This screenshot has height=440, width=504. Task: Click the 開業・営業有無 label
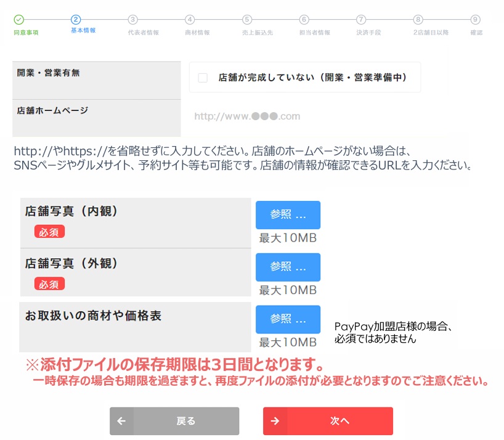pos(48,73)
